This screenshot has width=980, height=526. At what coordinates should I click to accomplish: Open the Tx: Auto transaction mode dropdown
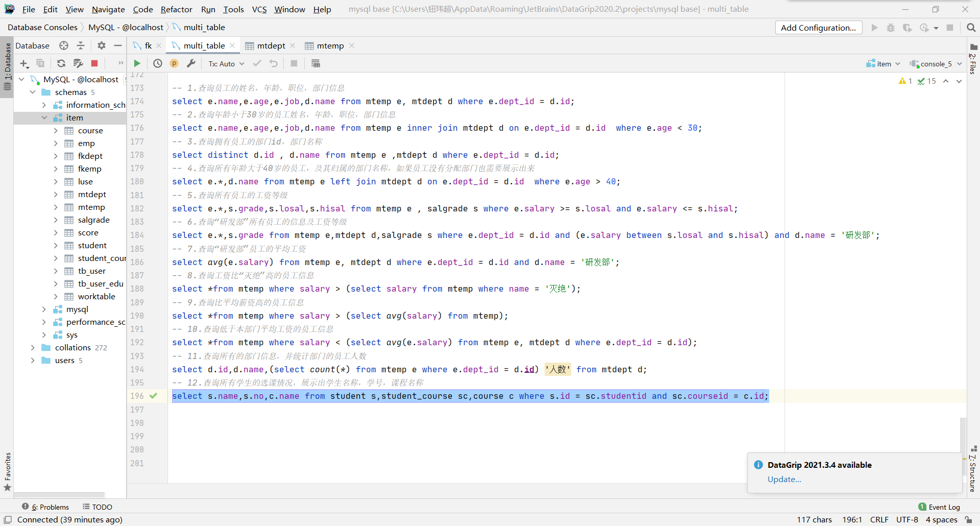(x=226, y=63)
